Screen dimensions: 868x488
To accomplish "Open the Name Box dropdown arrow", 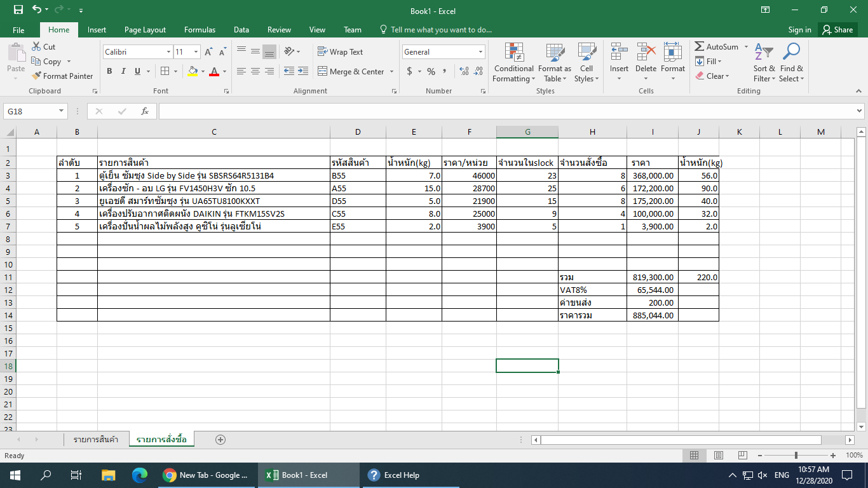I will click(x=62, y=111).
